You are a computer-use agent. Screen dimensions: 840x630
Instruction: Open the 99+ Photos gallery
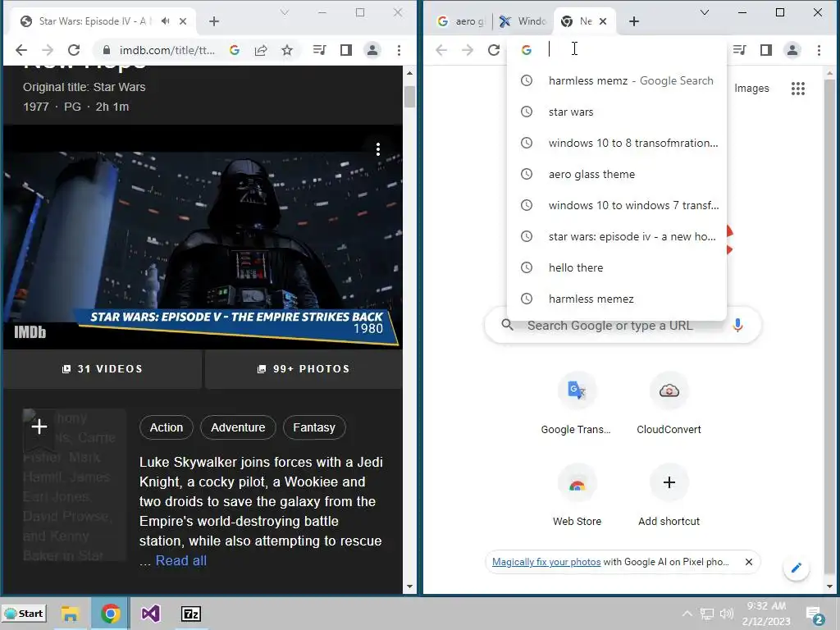[x=304, y=369]
